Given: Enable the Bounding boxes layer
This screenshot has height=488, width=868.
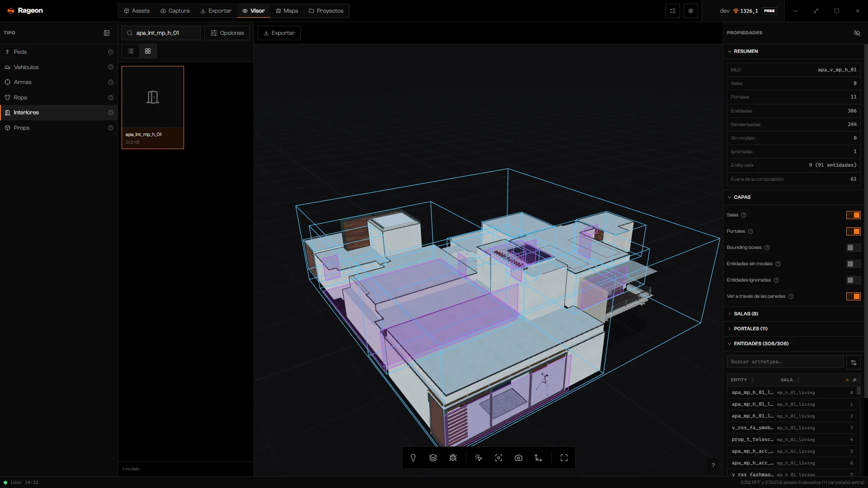Looking at the screenshot, I should tap(854, 248).
